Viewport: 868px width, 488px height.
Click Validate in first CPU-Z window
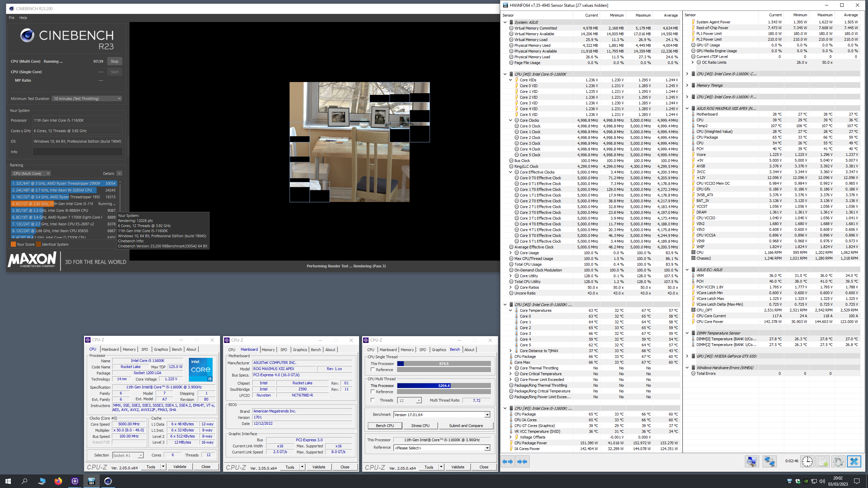(180, 467)
